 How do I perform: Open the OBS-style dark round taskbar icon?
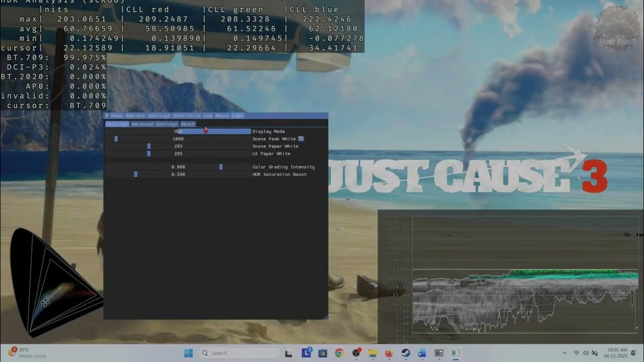coord(356,353)
